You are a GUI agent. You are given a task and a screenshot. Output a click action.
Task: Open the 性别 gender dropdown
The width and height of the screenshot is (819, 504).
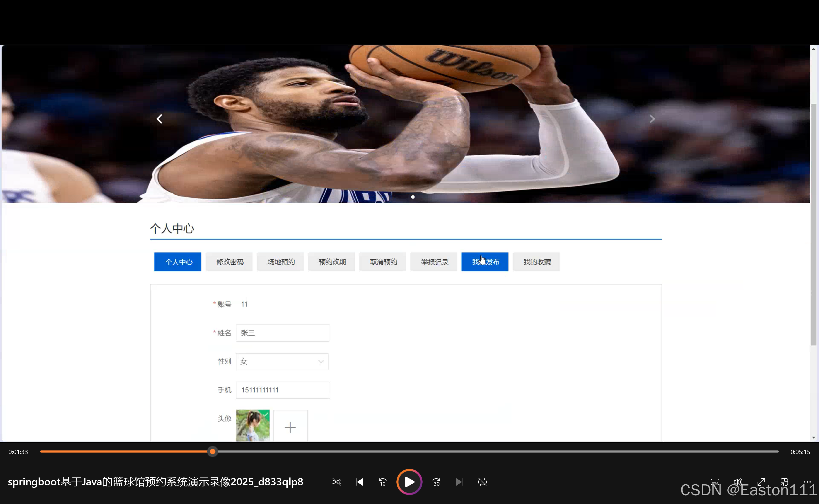pyautogui.click(x=282, y=361)
